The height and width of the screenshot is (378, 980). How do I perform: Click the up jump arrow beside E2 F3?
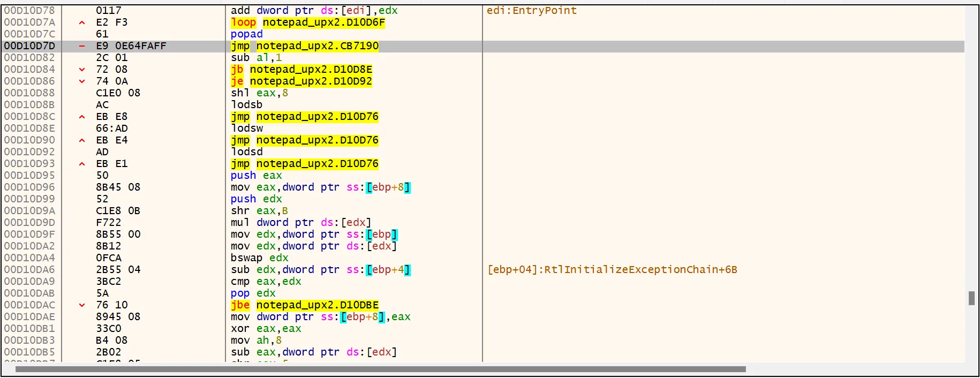pyautogui.click(x=82, y=22)
